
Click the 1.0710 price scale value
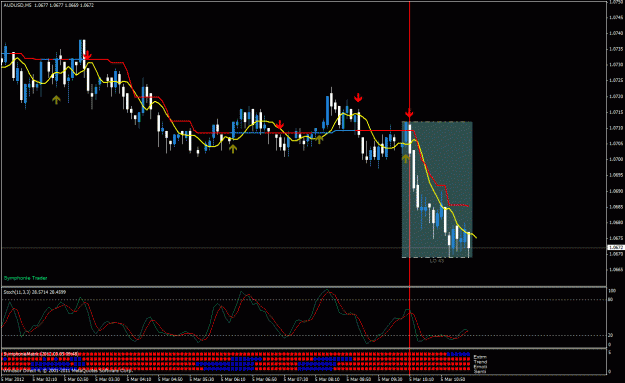pyautogui.click(x=616, y=128)
